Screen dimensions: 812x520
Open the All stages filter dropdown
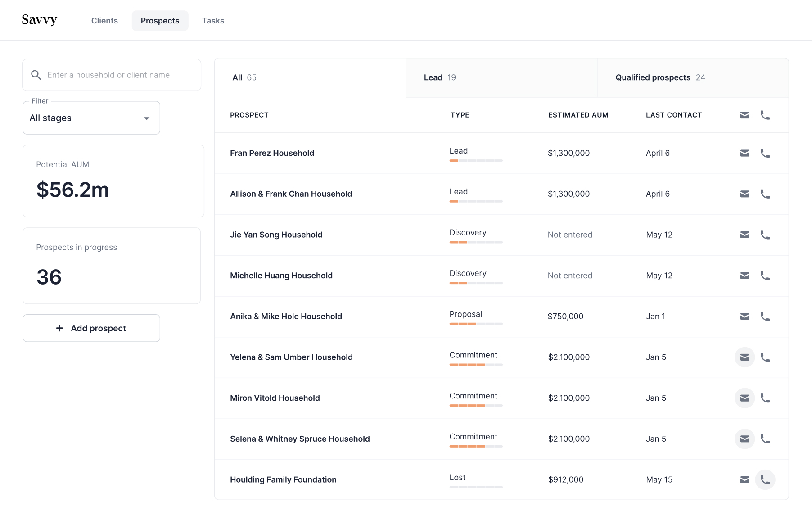point(91,118)
